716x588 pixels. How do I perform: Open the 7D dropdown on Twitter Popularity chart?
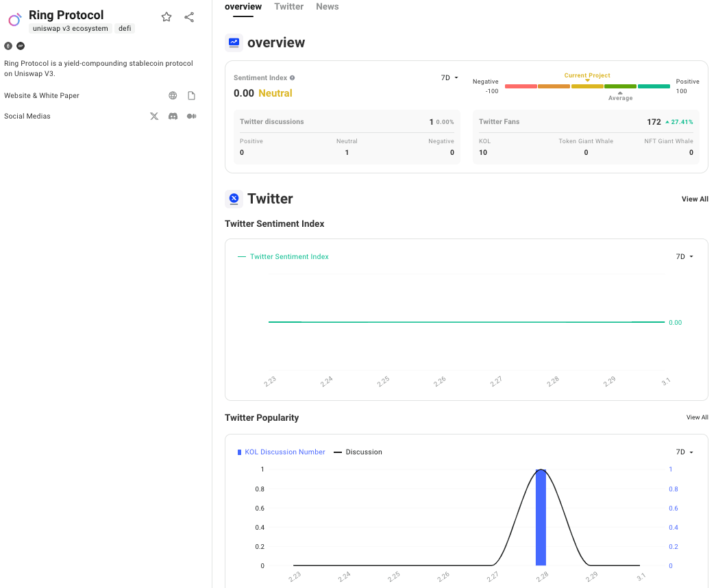pyautogui.click(x=684, y=452)
